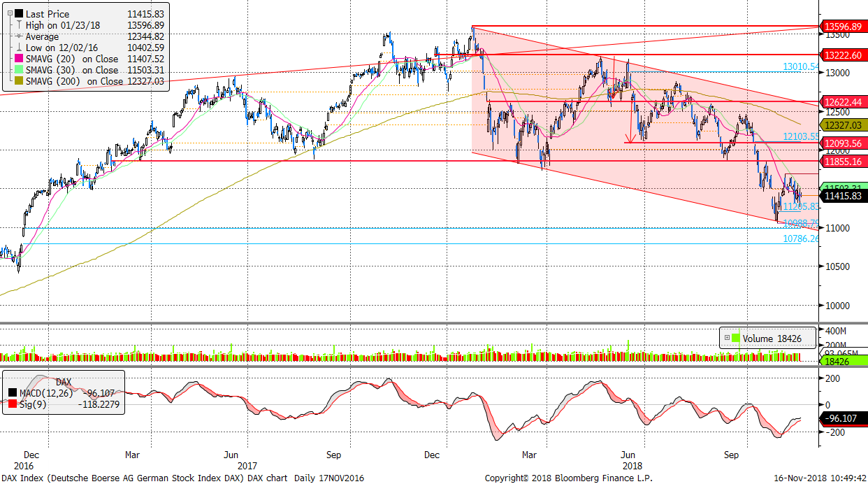Click the 10000 price axis label
This screenshot has height=484, width=868.
tap(839, 306)
